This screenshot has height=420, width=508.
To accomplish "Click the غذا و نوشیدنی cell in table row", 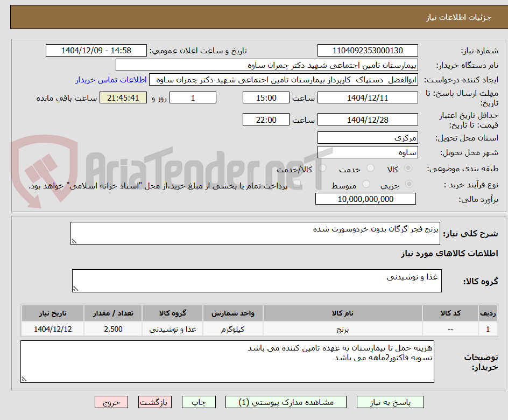I will point(172,329).
